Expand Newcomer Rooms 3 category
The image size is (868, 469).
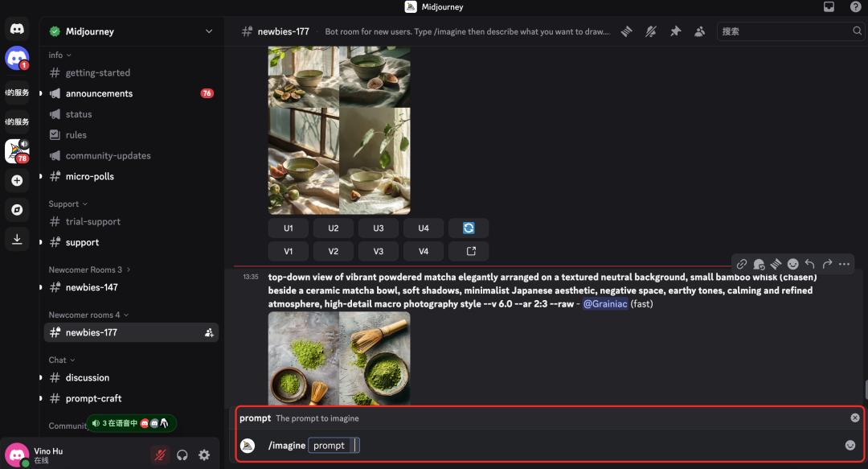90,269
